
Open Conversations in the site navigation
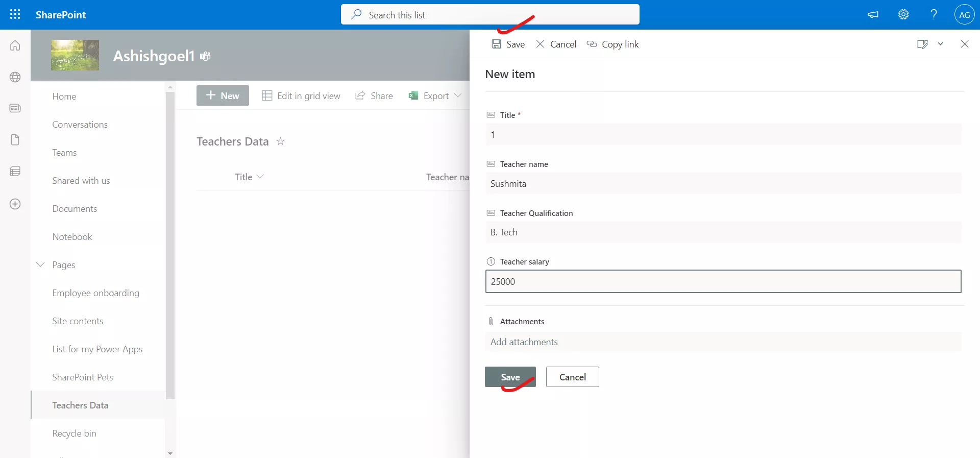(x=80, y=125)
